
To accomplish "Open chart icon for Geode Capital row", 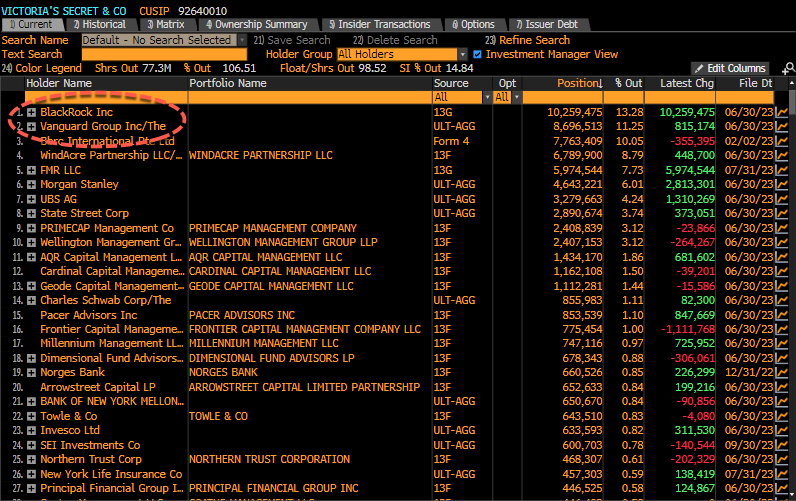I will tap(781, 286).
